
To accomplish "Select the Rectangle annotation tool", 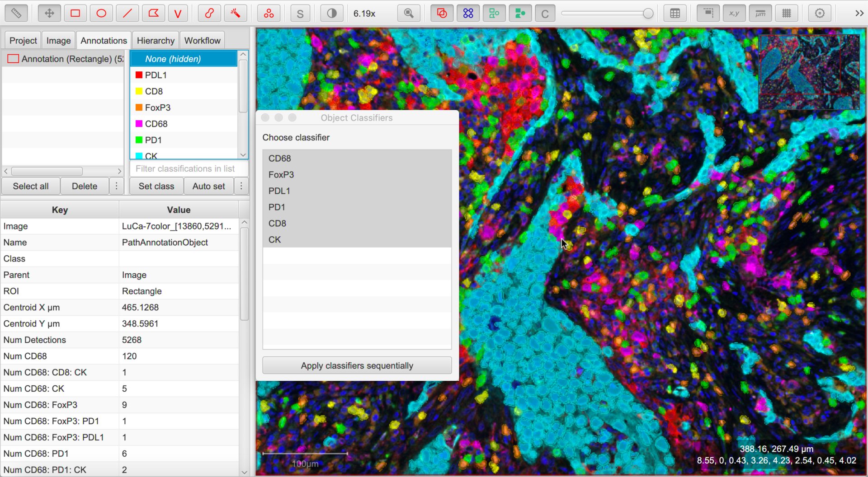I will [x=75, y=14].
